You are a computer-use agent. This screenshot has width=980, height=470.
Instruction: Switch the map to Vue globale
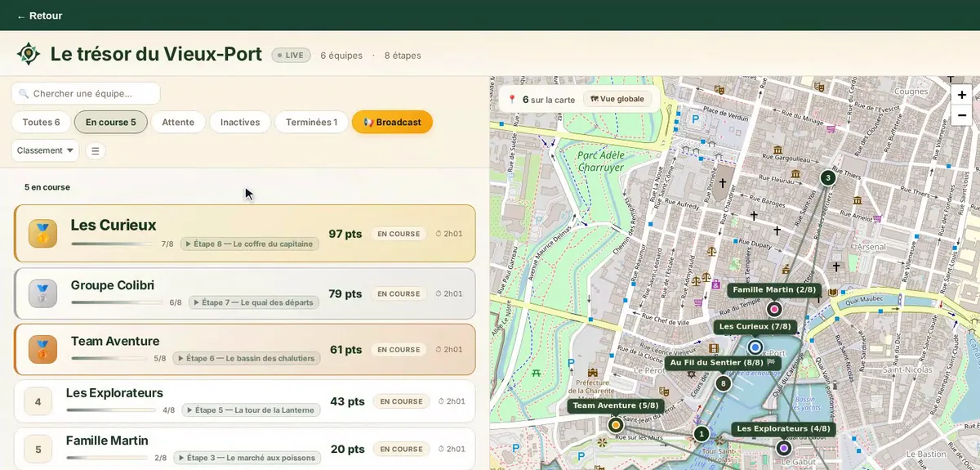click(617, 99)
